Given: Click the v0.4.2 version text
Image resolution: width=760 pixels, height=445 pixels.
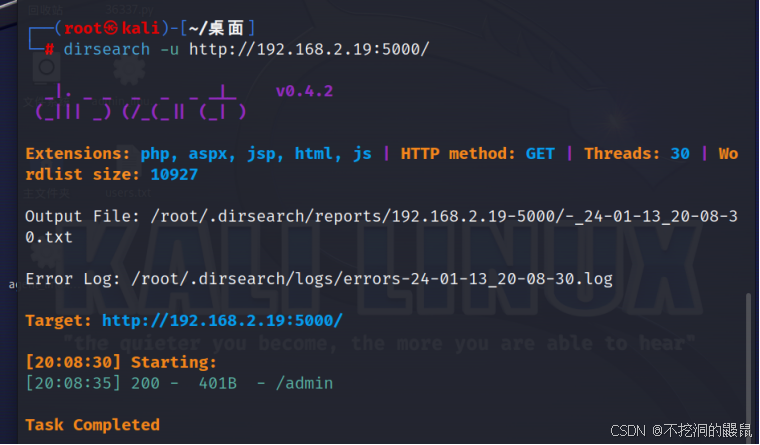Looking at the screenshot, I should 304,91.
